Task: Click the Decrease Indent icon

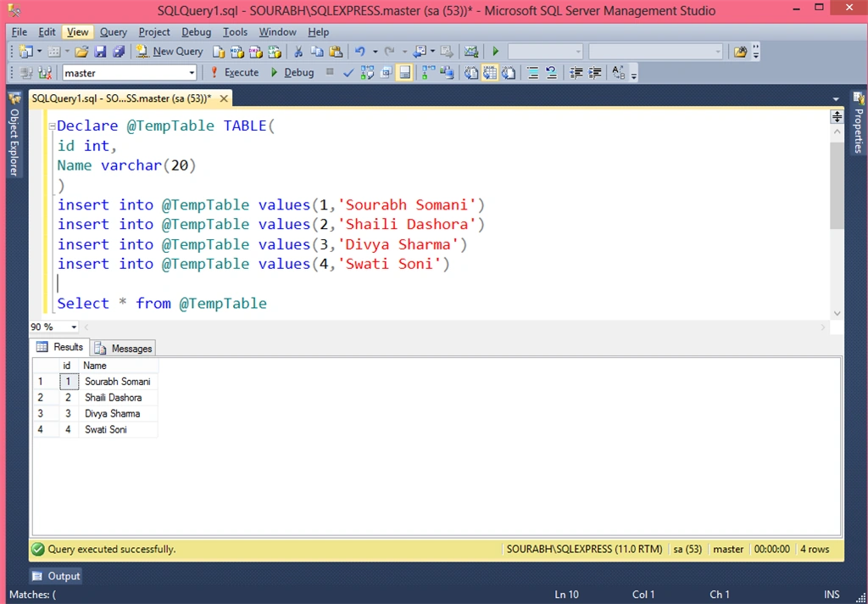Action: point(576,73)
